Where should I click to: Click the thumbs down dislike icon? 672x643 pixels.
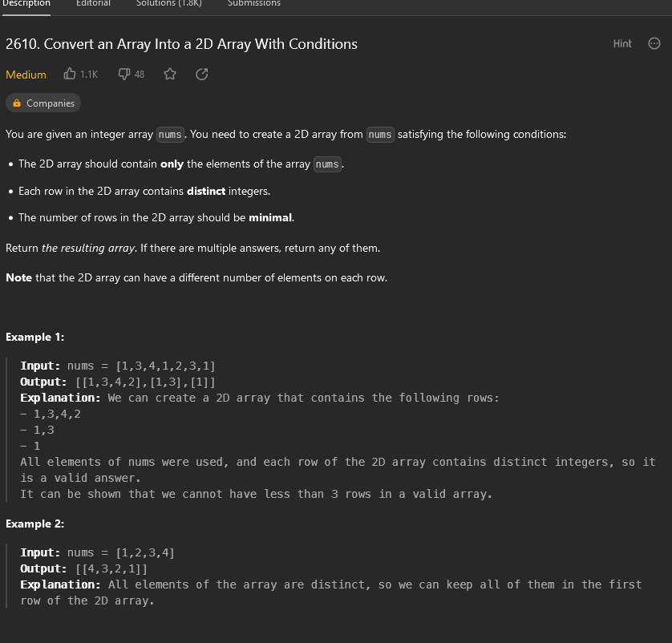pyautogui.click(x=123, y=74)
